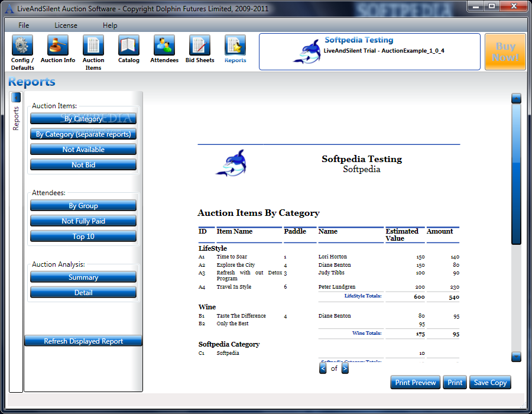
Task: Open Auction Info gavel icon
Action: (58, 45)
